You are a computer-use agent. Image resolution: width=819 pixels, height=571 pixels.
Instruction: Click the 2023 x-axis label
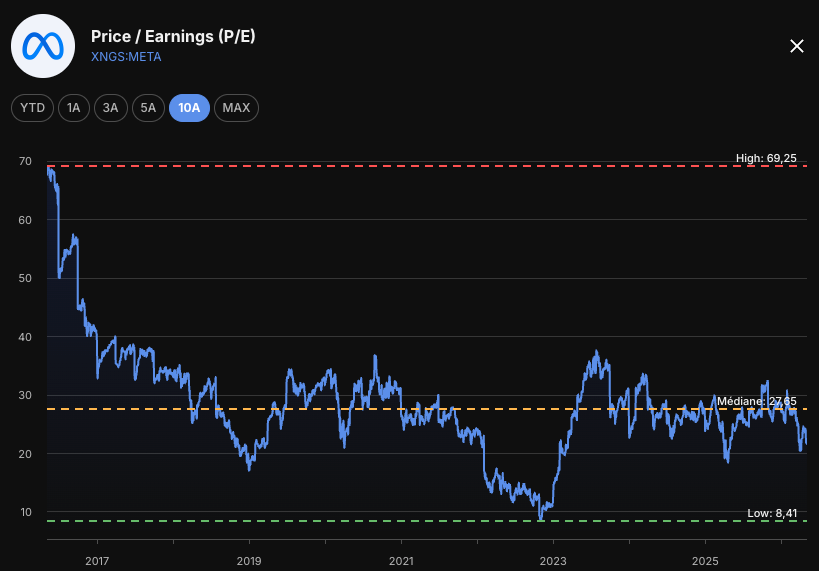[553, 561]
